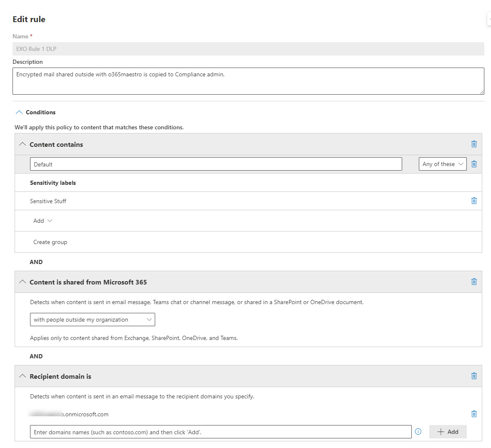Delete the Content is shared condition
491x448 pixels.
click(x=474, y=282)
